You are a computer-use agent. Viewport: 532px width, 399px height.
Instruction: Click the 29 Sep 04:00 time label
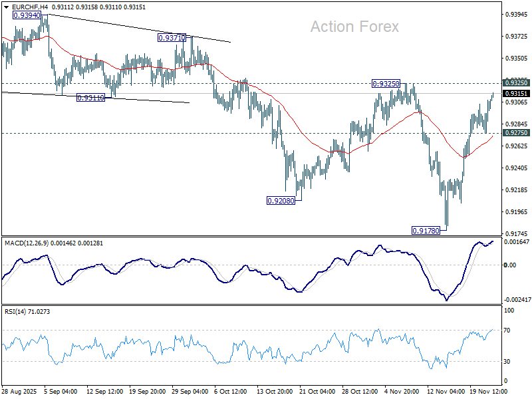coord(190,391)
